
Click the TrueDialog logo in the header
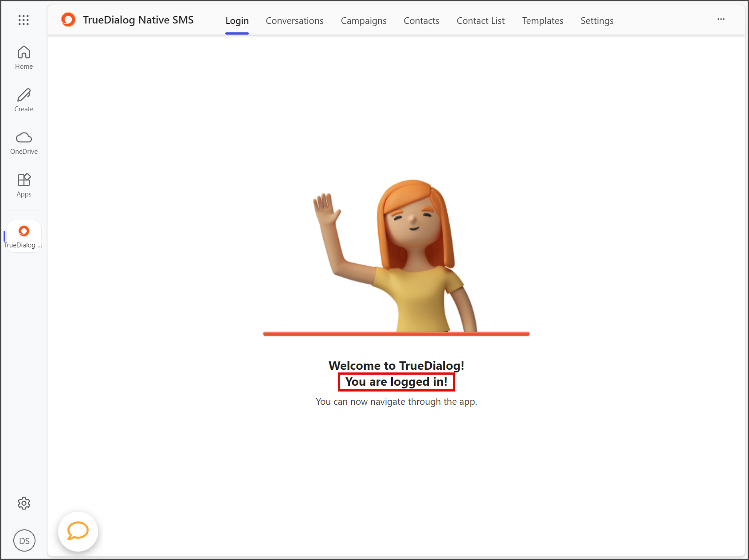coord(68,20)
